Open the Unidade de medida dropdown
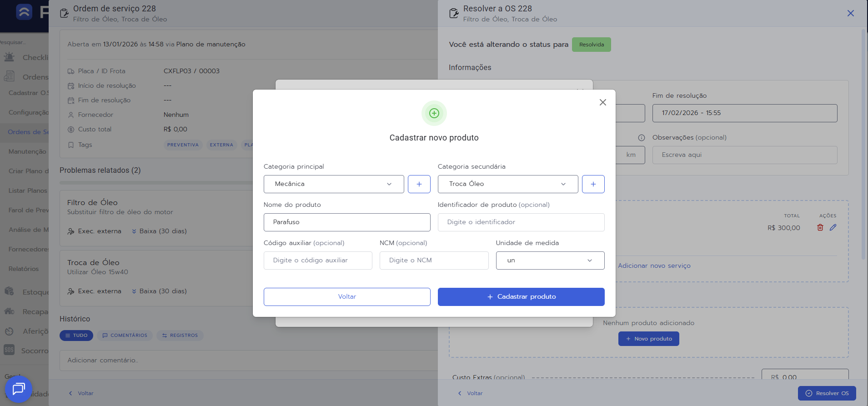This screenshot has width=868, height=406. [x=550, y=261]
